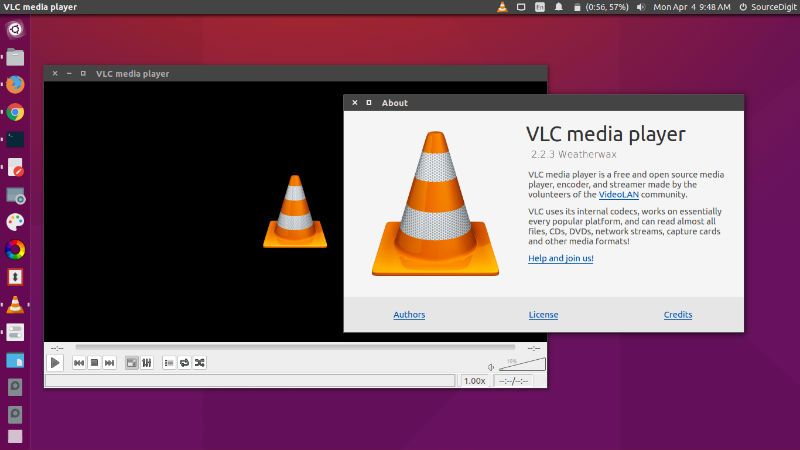Screen dimensions: 800x450
Task: Click the remaining time label right of seek bar
Action: (534, 348)
